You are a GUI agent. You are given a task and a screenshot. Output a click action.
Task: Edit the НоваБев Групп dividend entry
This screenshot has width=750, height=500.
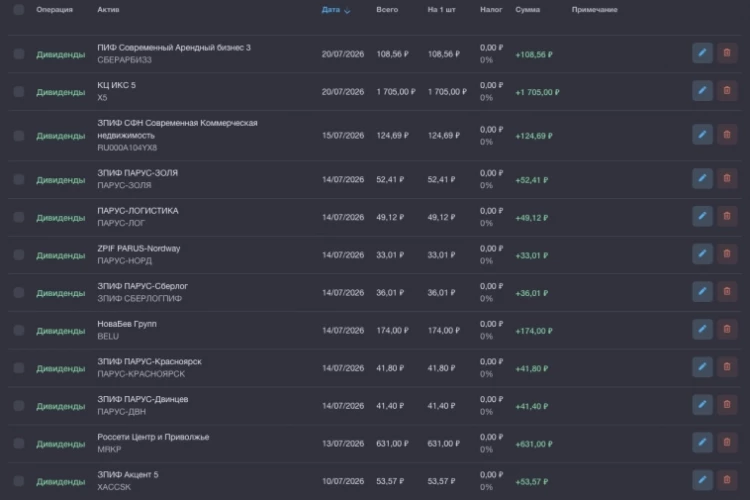pyautogui.click(x=702, y=329)
